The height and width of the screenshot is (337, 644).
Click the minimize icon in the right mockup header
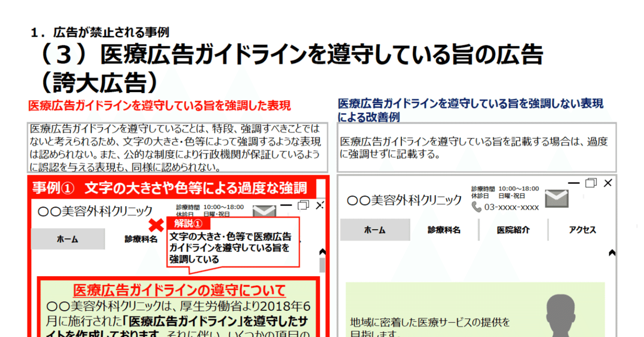point(573,183)
